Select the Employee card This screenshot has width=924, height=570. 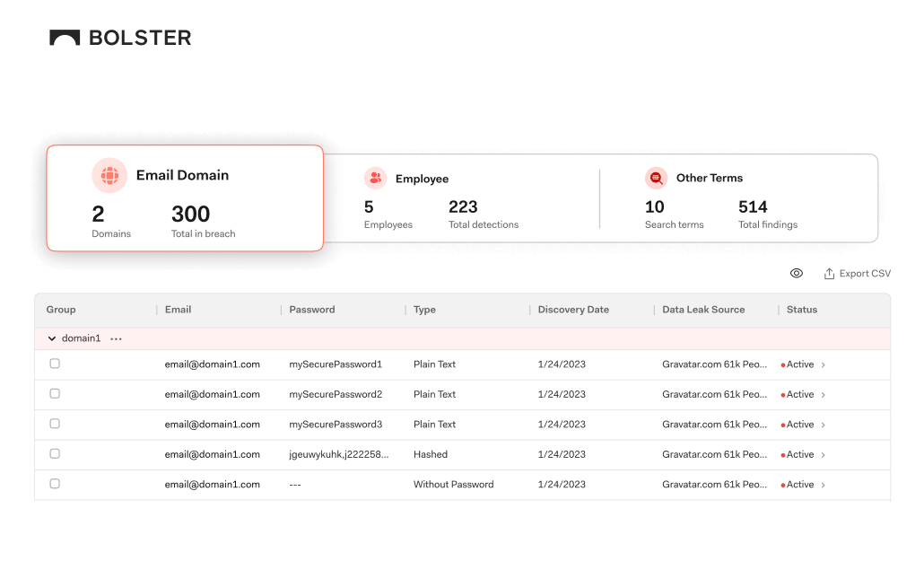coord(461,198)
